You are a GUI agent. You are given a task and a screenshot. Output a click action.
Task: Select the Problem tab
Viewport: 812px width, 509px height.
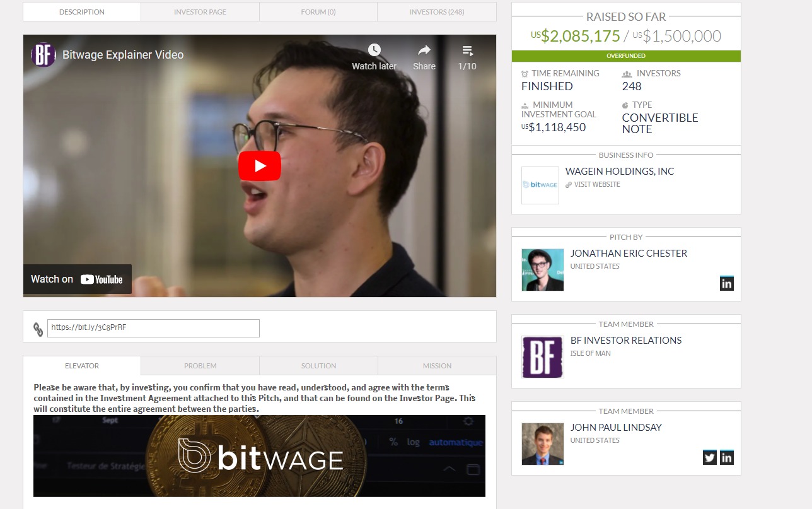[199, 366]
